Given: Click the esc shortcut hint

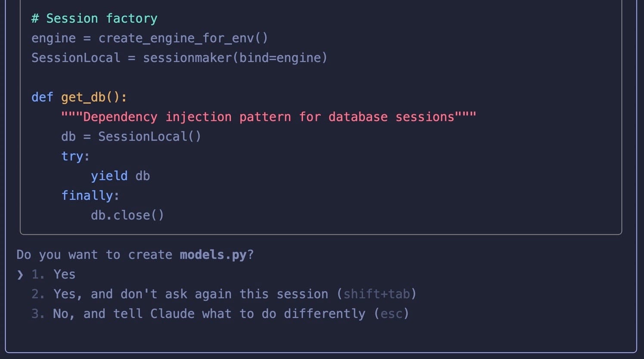Looking at the screenshot, I should coord(391,314).
